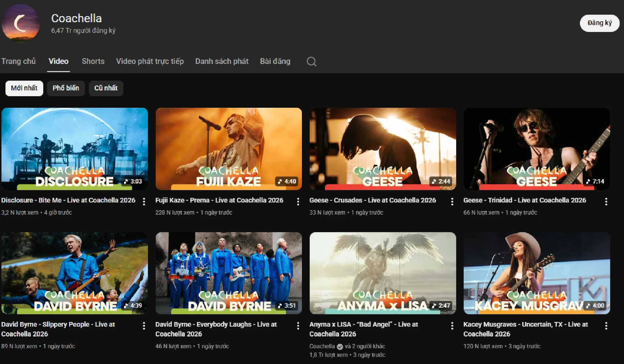Image resolution: width=624 pixels, height=364 pixels.
Task: Open 'Danh sách phát' playlists tab
Action: pos(222,61)
